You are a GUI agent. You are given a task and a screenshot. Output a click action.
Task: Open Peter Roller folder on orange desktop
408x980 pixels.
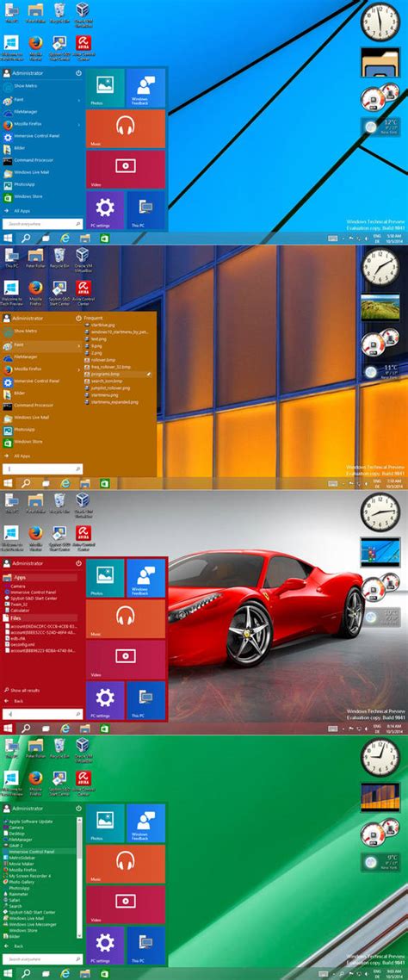(35, 257)
